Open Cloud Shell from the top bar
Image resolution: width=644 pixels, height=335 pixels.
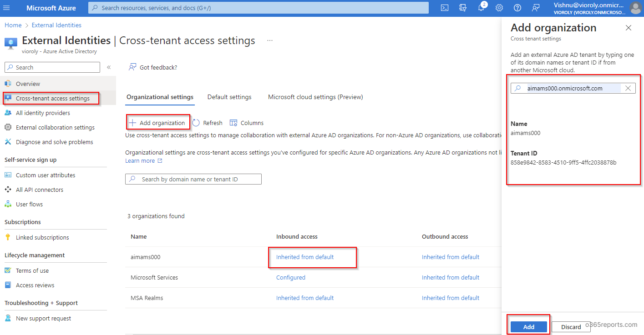(x=445, y=8)
